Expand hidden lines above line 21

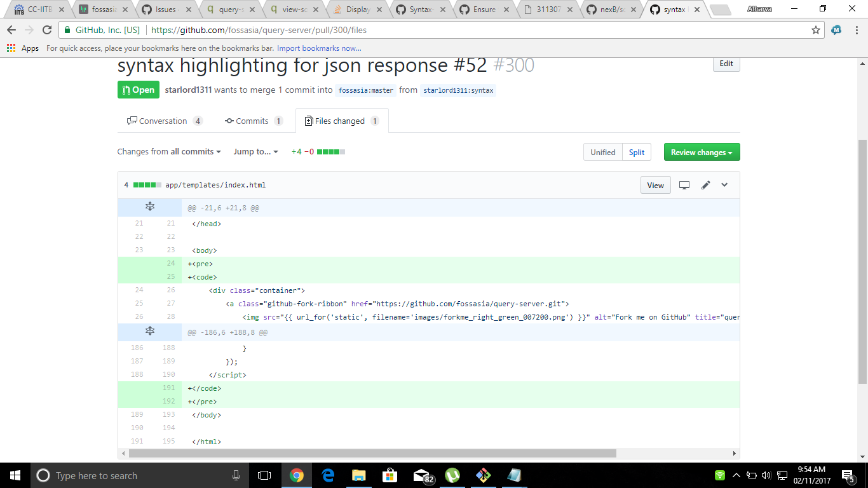[x=150, y=207]
